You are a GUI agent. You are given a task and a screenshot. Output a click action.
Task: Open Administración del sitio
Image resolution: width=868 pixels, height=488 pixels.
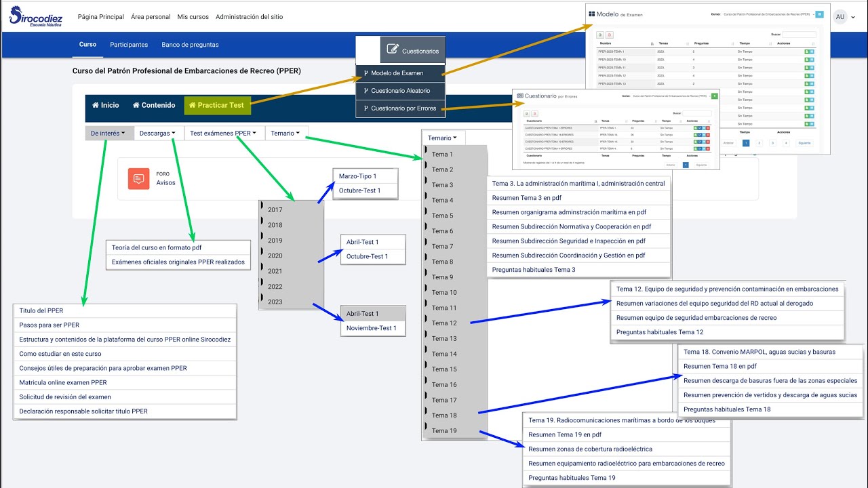tap(250, 17)
